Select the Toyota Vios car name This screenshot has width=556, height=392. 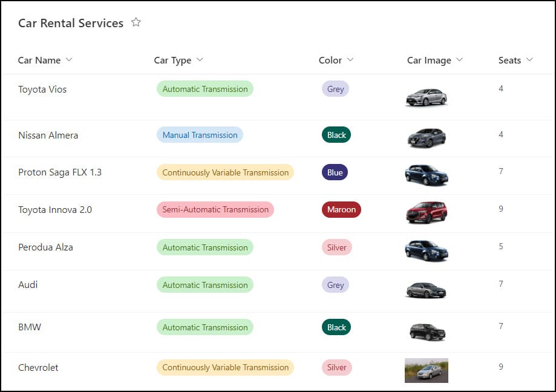[42, 90]
